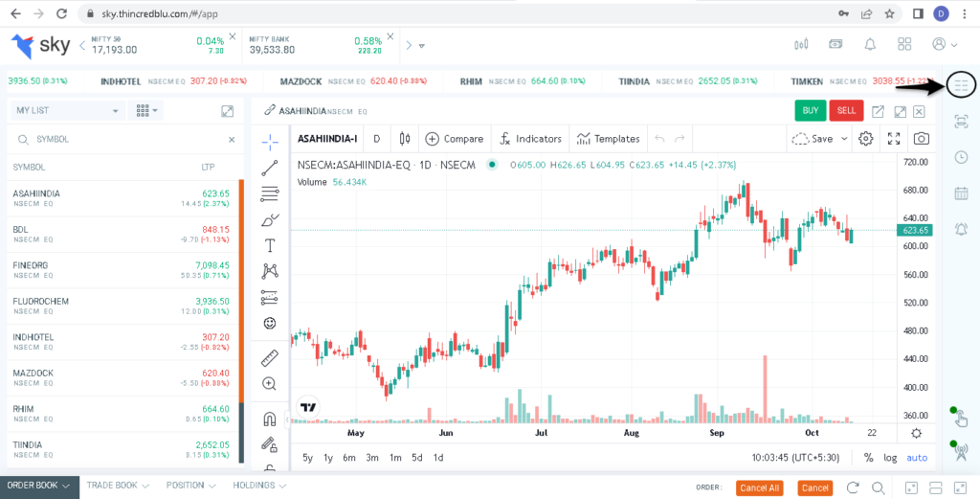
Task: Toggle the broadcast connection icon in sidebar
Action: tap(960, 450)
